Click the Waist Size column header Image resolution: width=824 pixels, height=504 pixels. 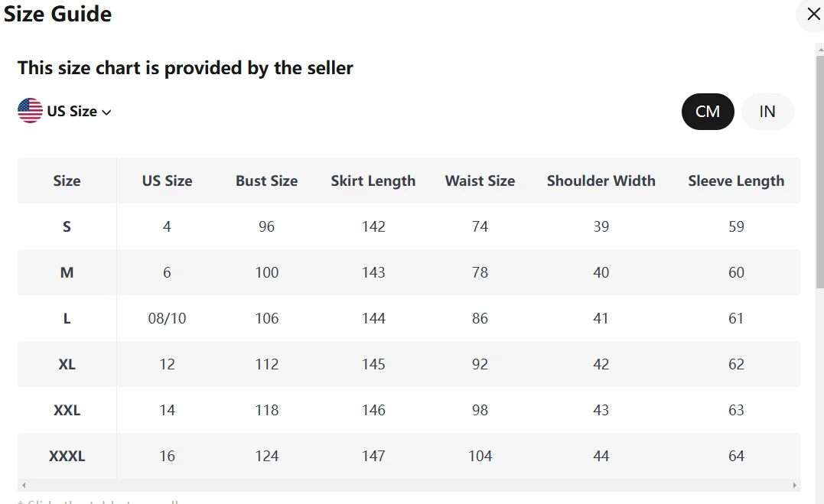480,181
